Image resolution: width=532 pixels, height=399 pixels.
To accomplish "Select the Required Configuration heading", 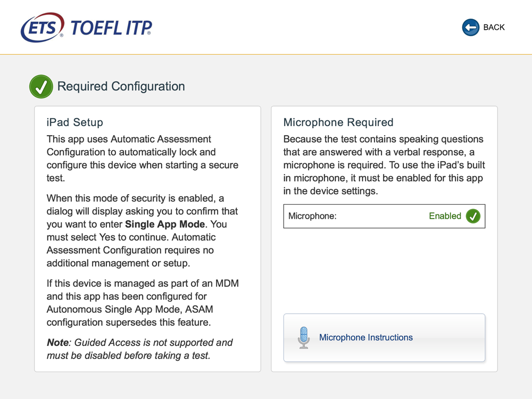I will (x=121, y=87).
